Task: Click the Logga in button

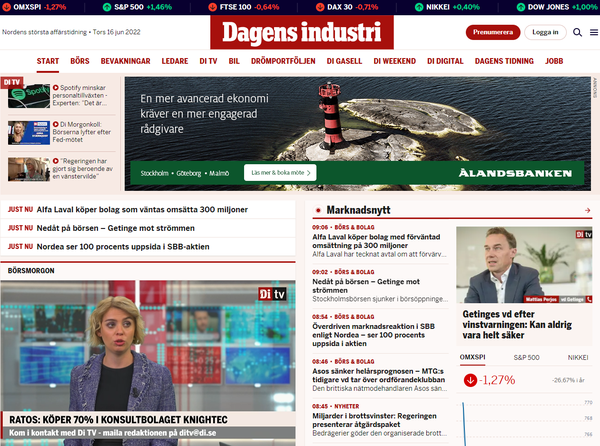Action: click(545, 33)
